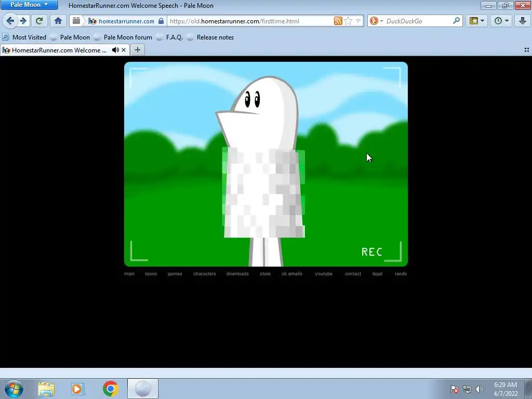Open the legal link
The height and width of the screenshot is (399, 532).
pos(377,274)
